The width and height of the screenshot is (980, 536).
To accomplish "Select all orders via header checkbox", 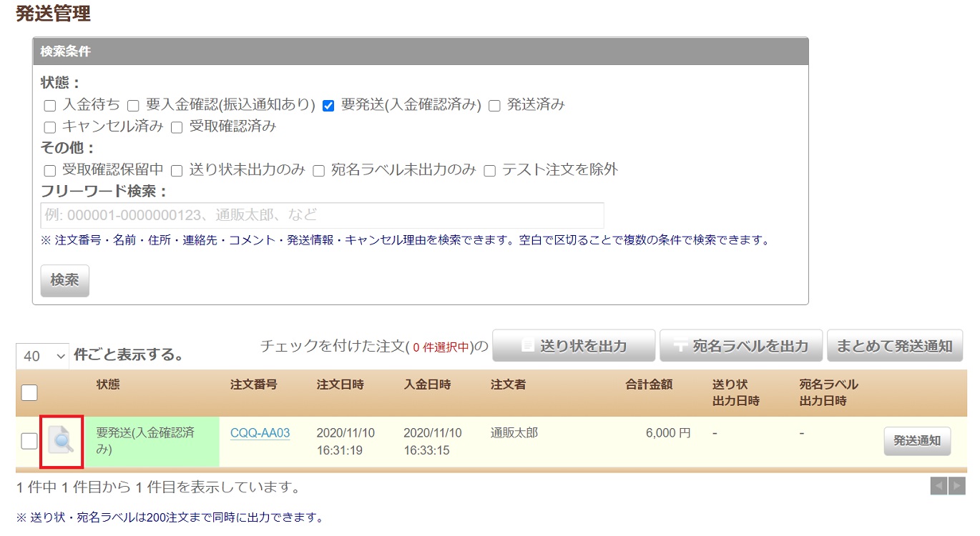I will [29, 392].
